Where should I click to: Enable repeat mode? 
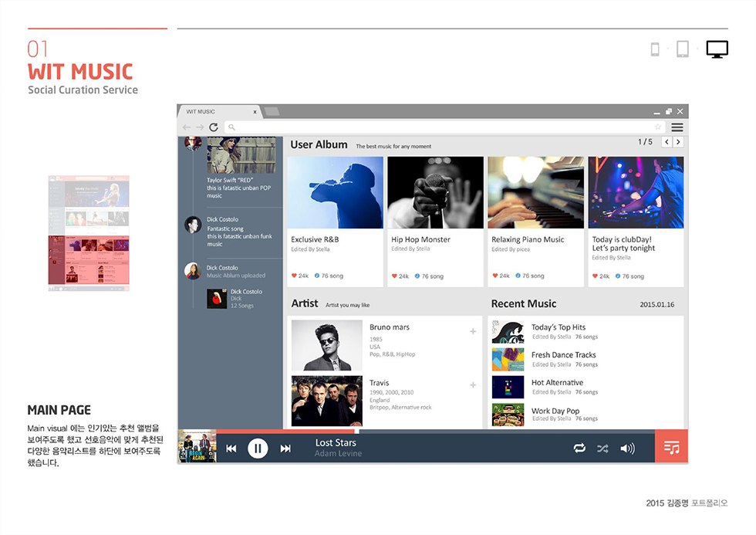[579, 447]
